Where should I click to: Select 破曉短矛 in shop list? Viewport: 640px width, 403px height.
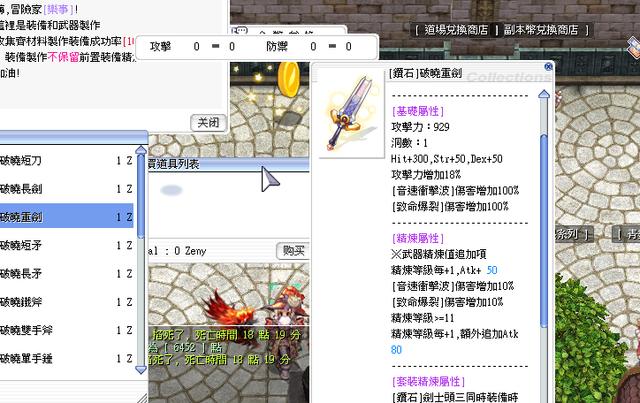pos(67,245)
